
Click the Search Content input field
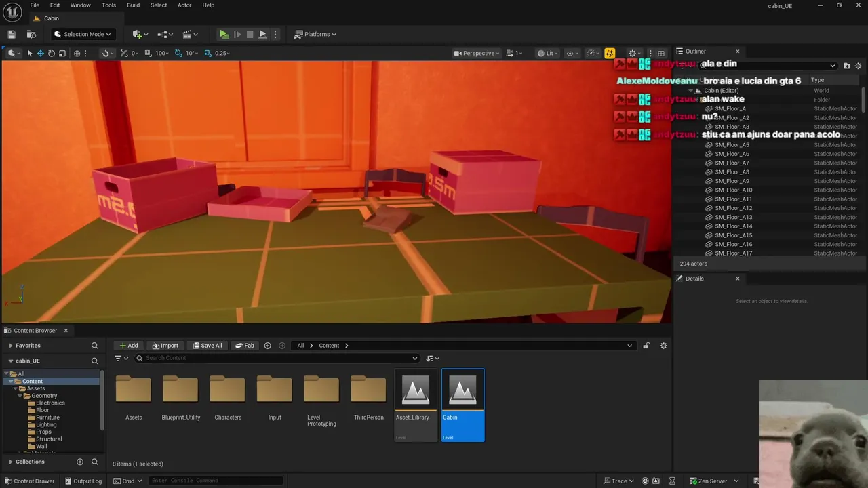tap(277, 358)
